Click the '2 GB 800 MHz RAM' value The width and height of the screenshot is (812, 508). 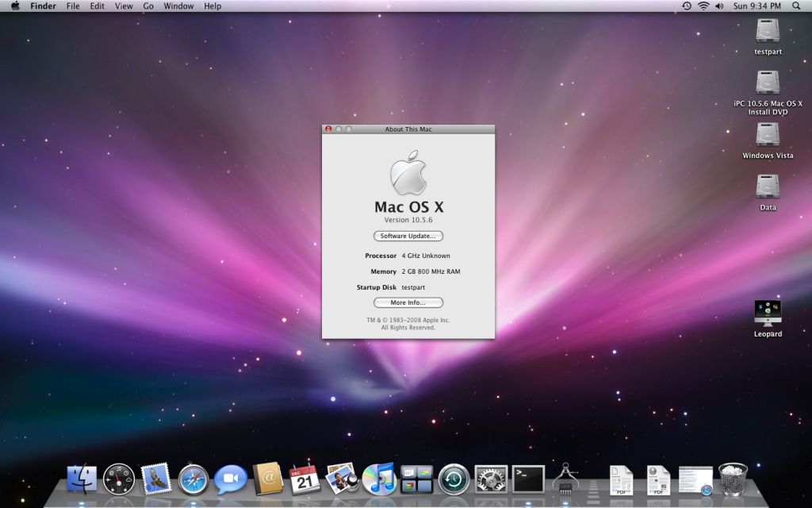(431, 271)
